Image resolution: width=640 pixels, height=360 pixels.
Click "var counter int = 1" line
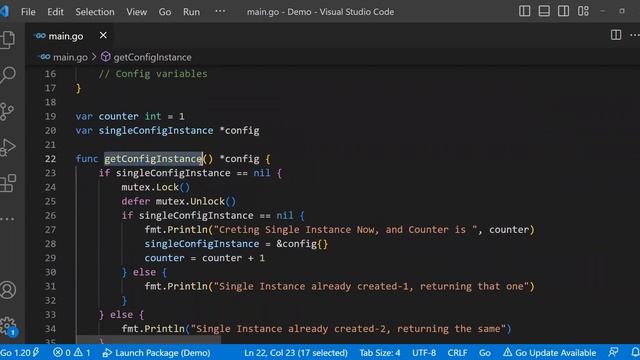(x=130, y=116)
